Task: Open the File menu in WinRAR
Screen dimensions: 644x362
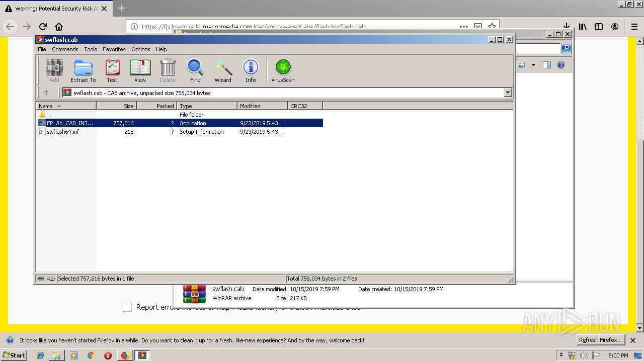Action: [x=42, y=49]
